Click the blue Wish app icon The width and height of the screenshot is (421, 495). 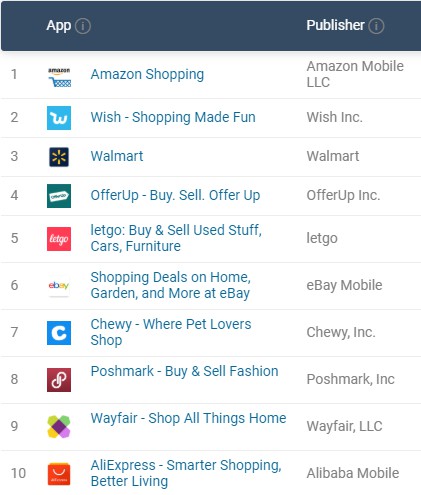(59, 118)
